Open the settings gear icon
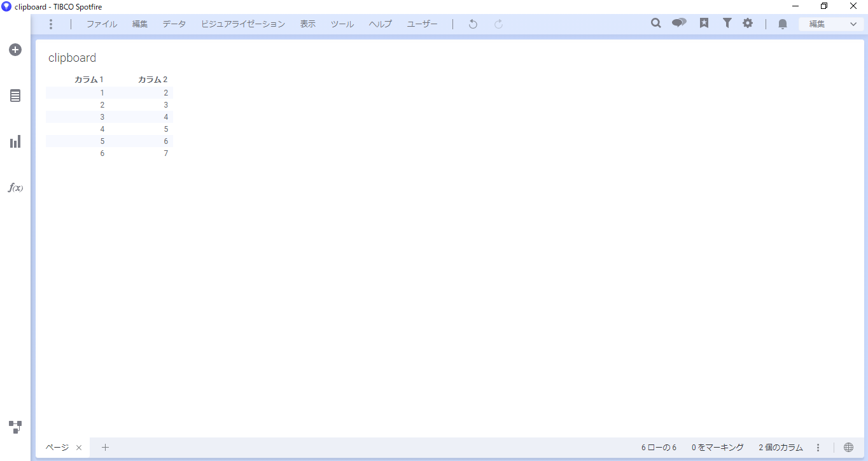868x461 pixels. [x=748, y=24]
